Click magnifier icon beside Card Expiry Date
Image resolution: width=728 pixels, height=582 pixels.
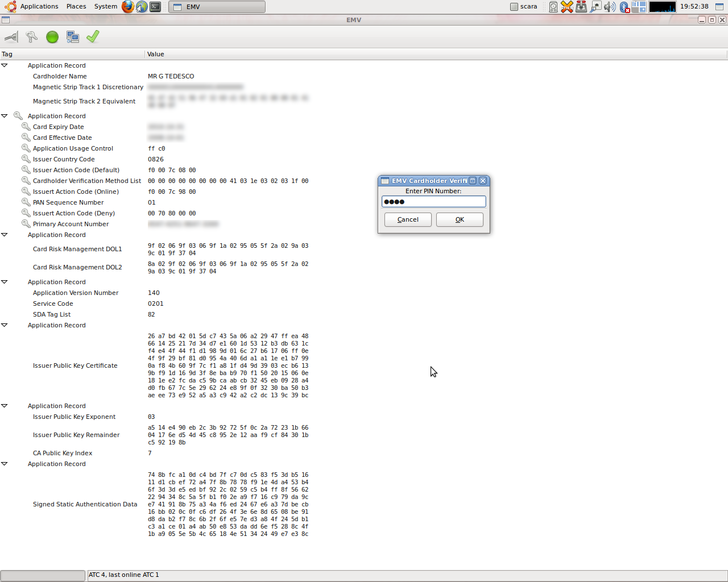(x=26, y=127)
